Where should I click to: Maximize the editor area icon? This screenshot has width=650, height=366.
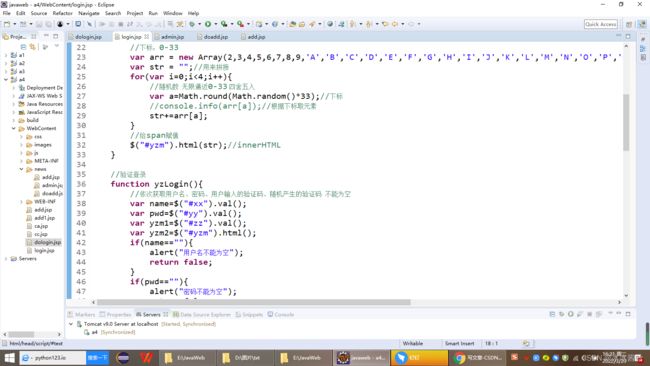tap(628, 36)
